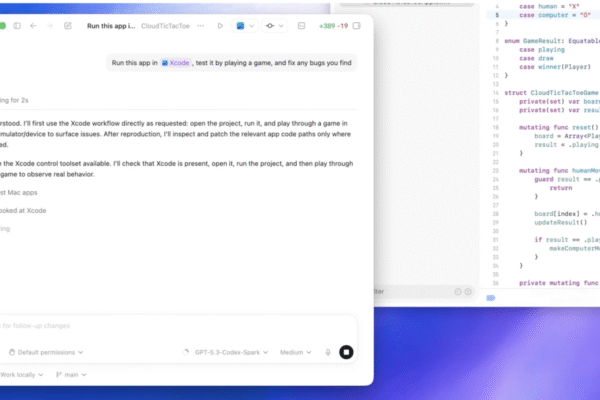This screenshot has height=400, width=600.
Task: Expand the 'st Mac apps' activity row
Action: (19, 193)
